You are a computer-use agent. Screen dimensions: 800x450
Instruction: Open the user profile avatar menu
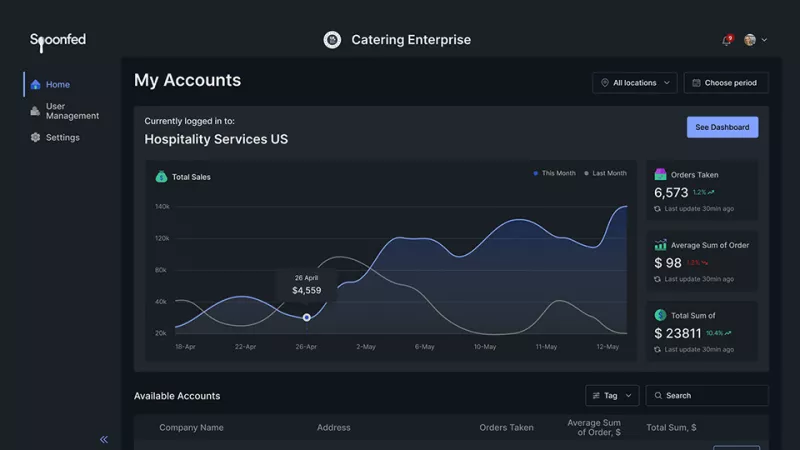pyautogui.click(x=750, y=40)
